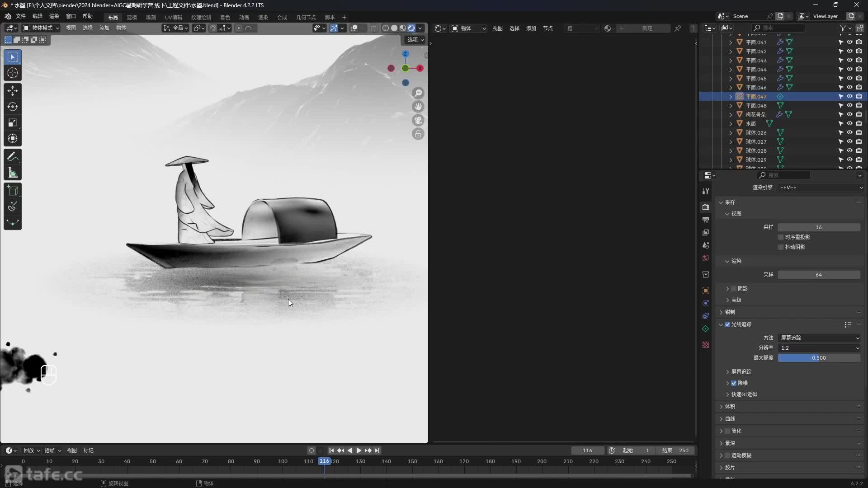Screen dimensions: 868x488
Task: Open the Scene properties tab
Action: point(706,245)
